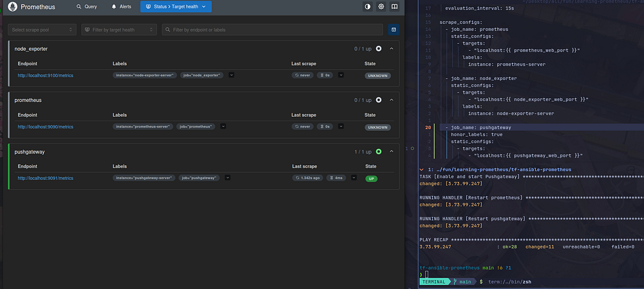Click the node_exporter health ring icon
The width and height of the screenshot is (644, 289).
(379, 48)
